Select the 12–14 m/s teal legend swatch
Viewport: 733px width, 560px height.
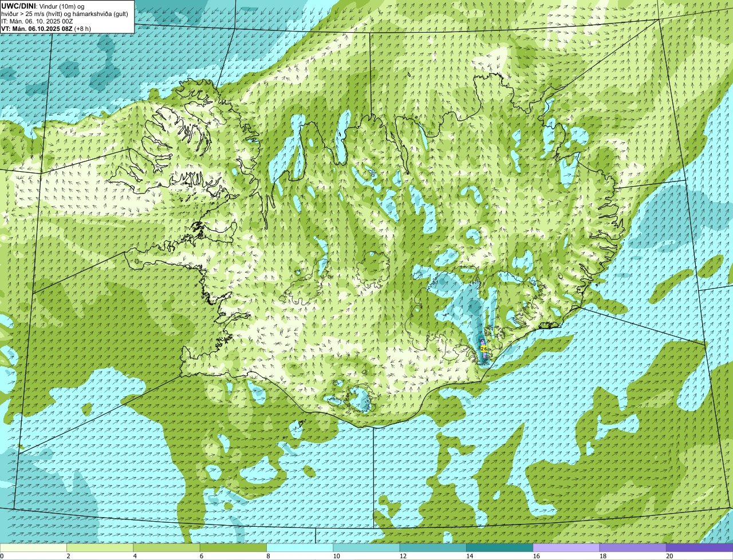433,547
